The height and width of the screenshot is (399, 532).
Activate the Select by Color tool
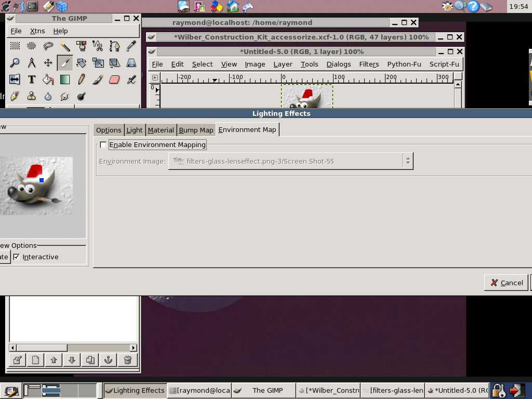point(81,46)
